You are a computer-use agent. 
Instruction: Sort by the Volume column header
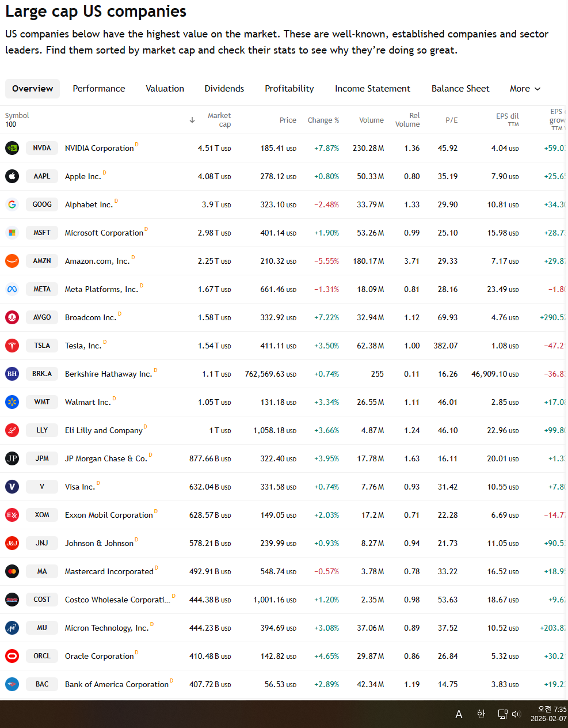(371, 120)
